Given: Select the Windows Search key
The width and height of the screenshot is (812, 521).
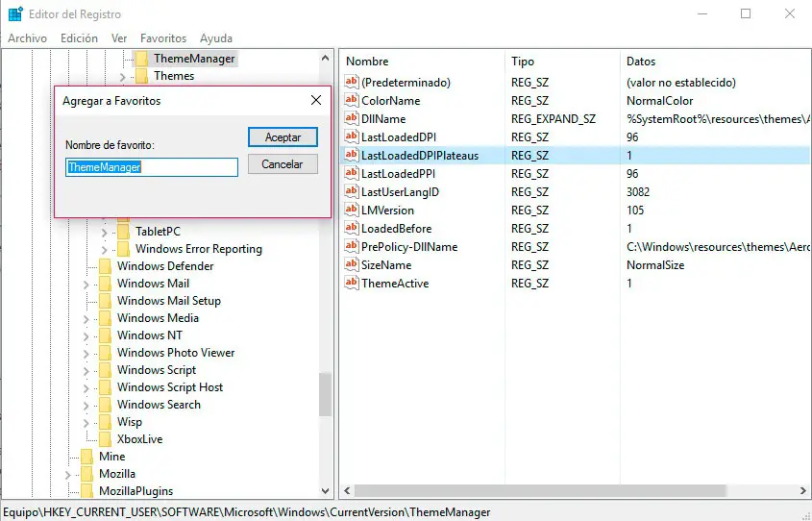Looking at the screenshot, I should click(x=159, y=405).
